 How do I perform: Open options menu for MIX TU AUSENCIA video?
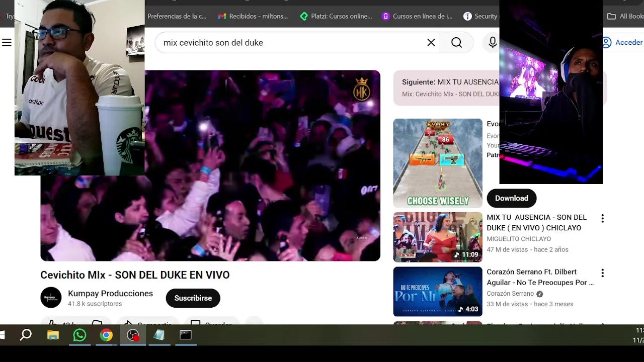click(602, 218)
